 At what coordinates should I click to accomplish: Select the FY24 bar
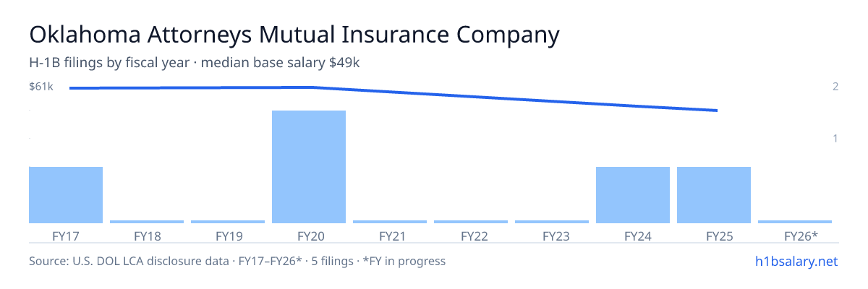pos(633,195)
